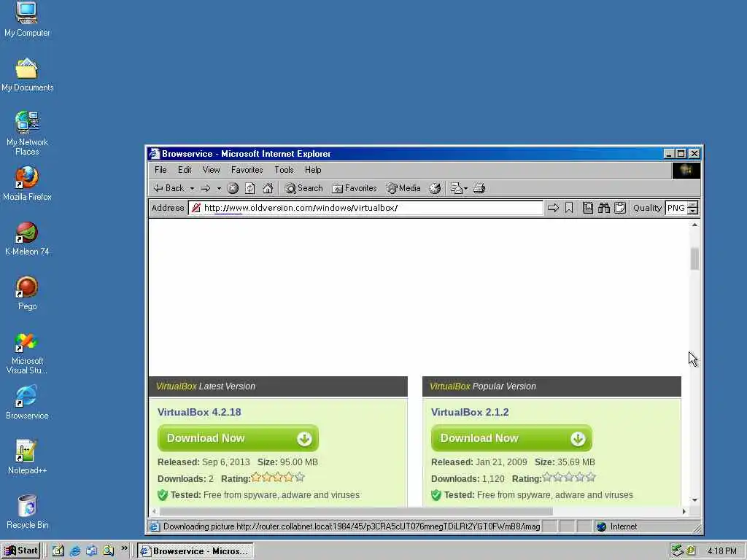Click rating stars for VirtualBox 2.1.2
Screen dimensions: 747x560
click(x=569, y=477)
